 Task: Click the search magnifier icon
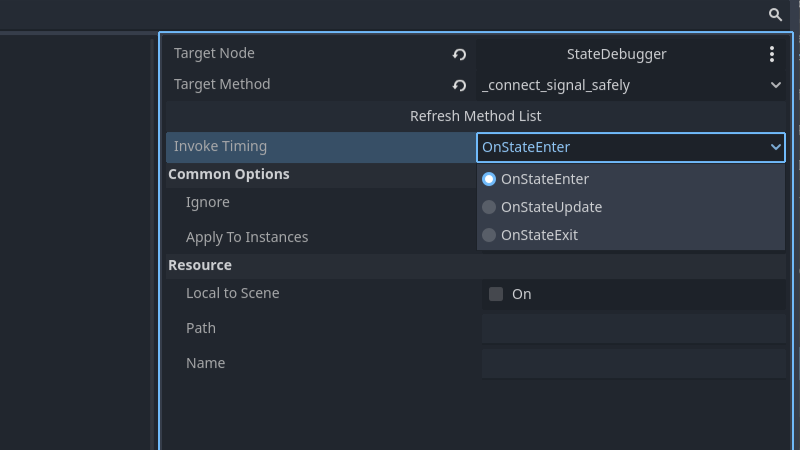click(775, 14)
